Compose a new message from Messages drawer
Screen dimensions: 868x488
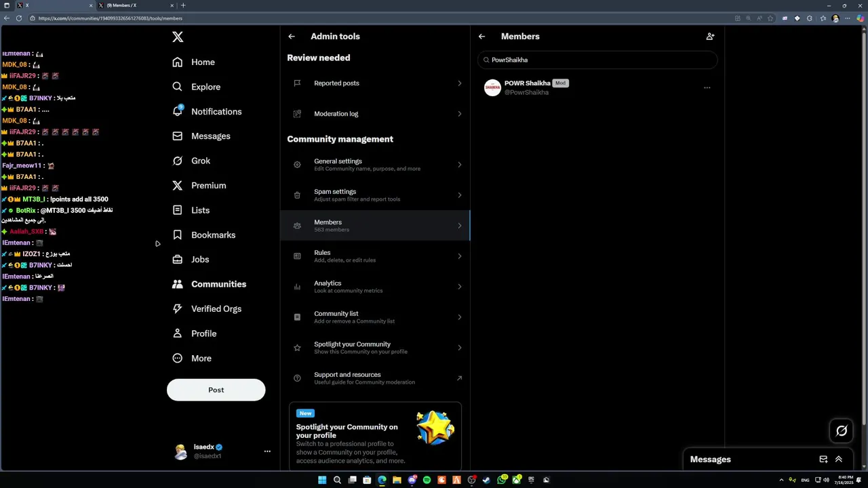[x=823, y=460]
